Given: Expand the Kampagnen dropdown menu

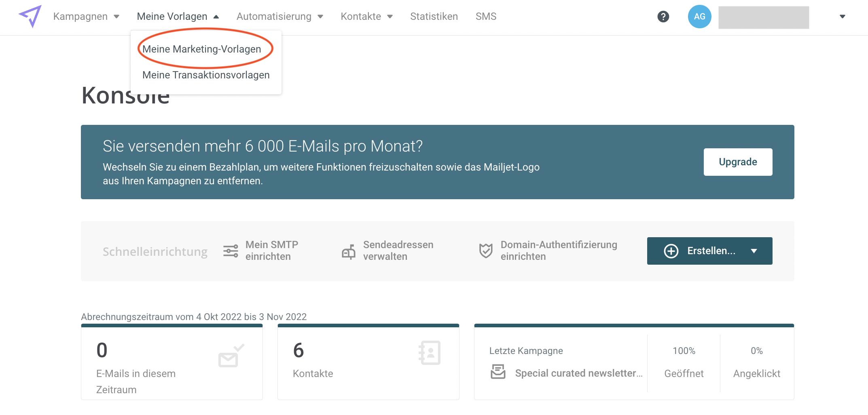Looking at the screenshot, I should [x=86, y=17].
